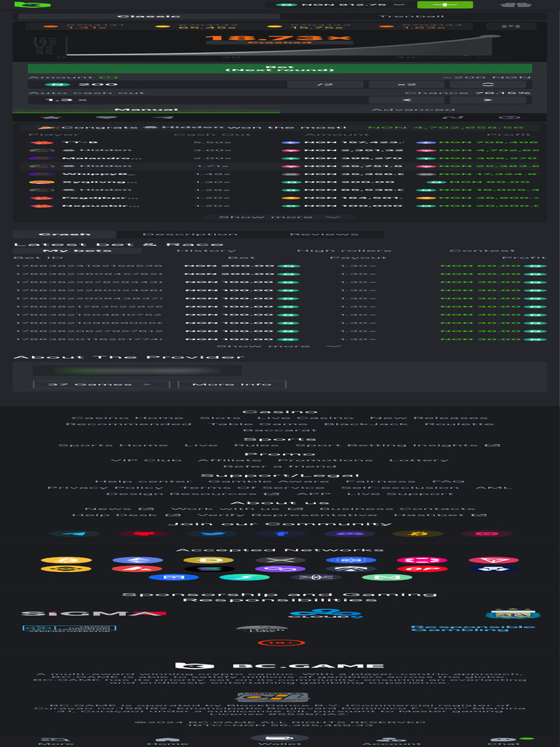Switch to the Contest tab
This screenshot has width=560, height=747.
tap(482, 251)
